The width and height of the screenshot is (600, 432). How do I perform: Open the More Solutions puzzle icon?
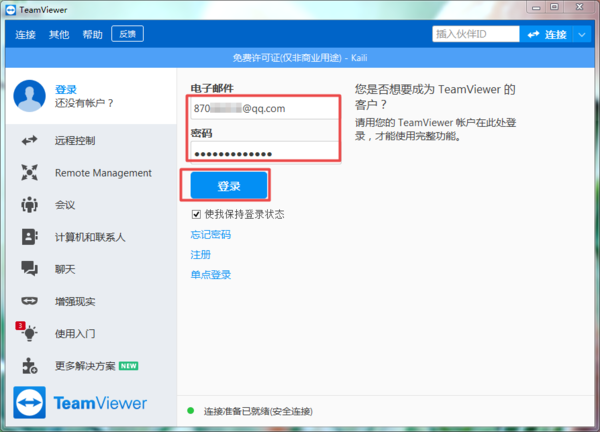click(29, 365)
